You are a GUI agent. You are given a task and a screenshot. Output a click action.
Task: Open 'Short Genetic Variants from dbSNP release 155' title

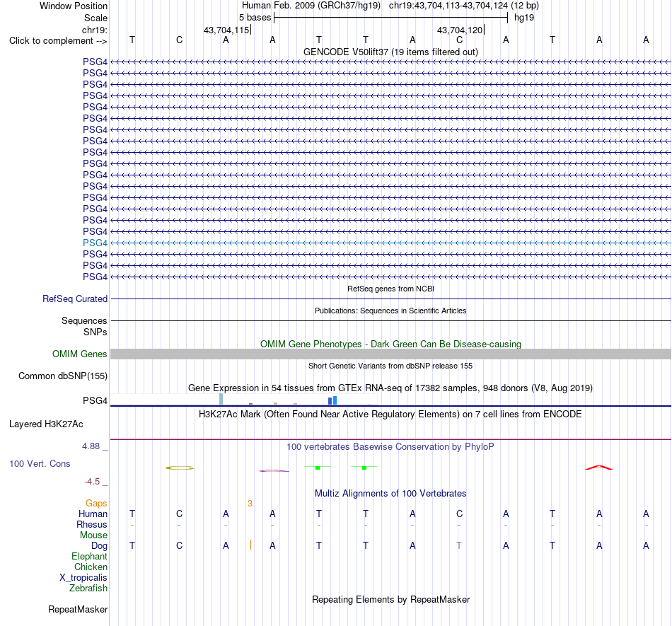pos(390,366)
